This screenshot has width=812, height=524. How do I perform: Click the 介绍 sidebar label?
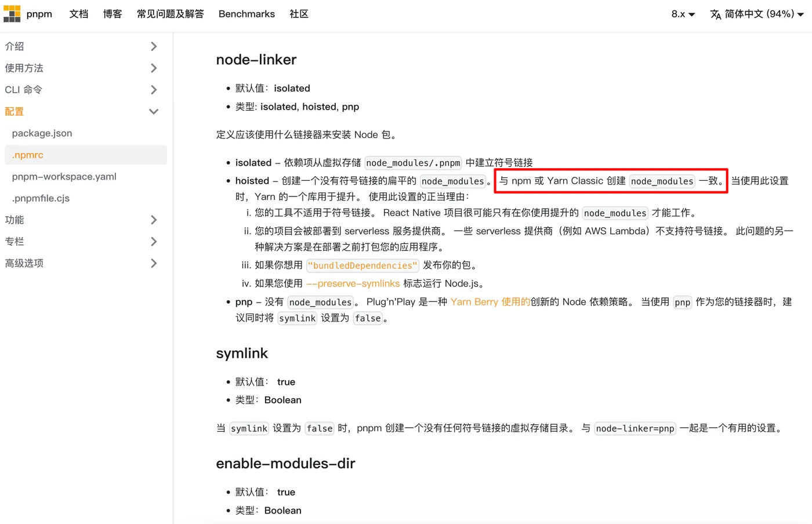pos(14,46)
